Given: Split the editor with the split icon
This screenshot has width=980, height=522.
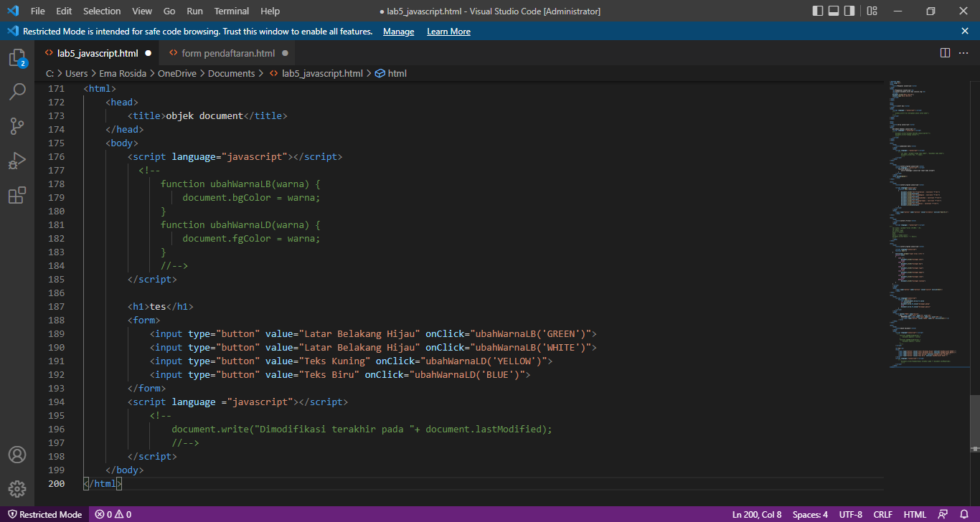Looking at the screenshot, I should (944, 52).
